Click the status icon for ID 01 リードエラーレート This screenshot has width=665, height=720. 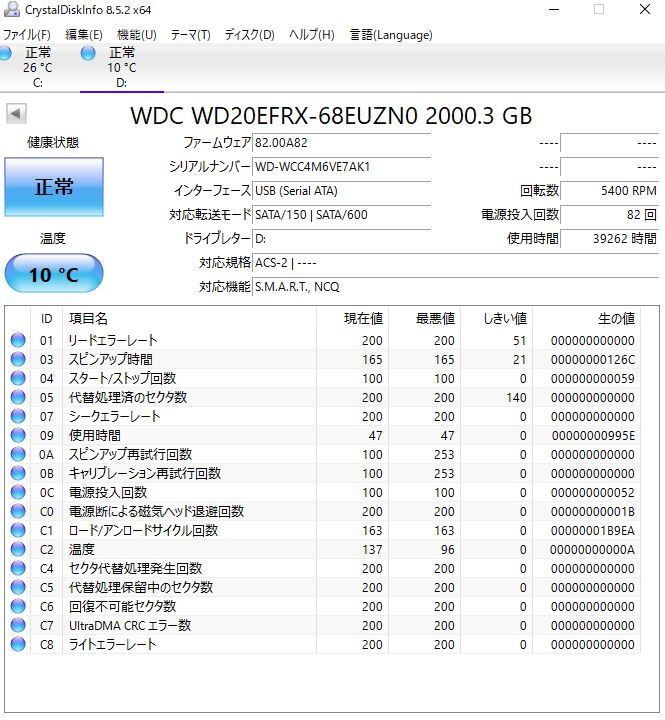coord(18,340)
